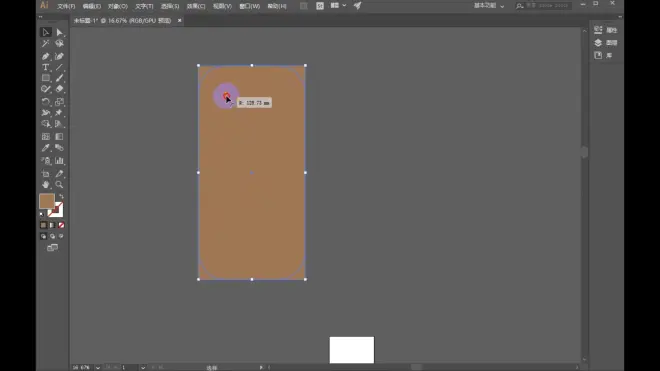Choose the Hand tool
Viewport: 660px width, 371px height.
pyautogui.click(x=45, y=184)
